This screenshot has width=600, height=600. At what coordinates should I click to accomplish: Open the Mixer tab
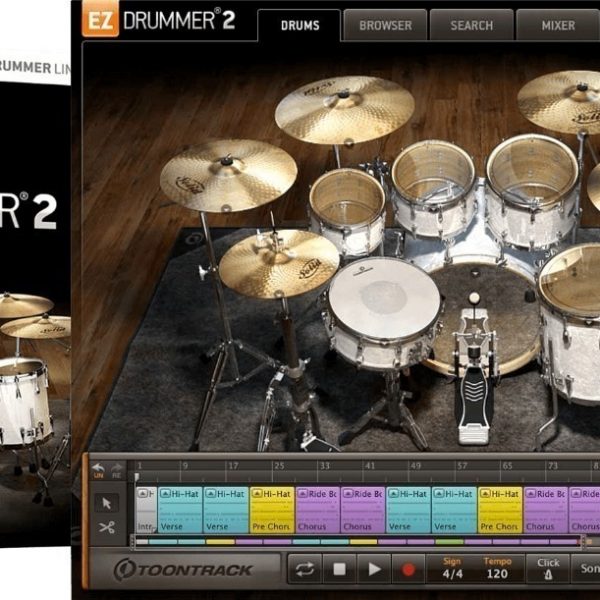pyautogui.click(x=558, y=25)
